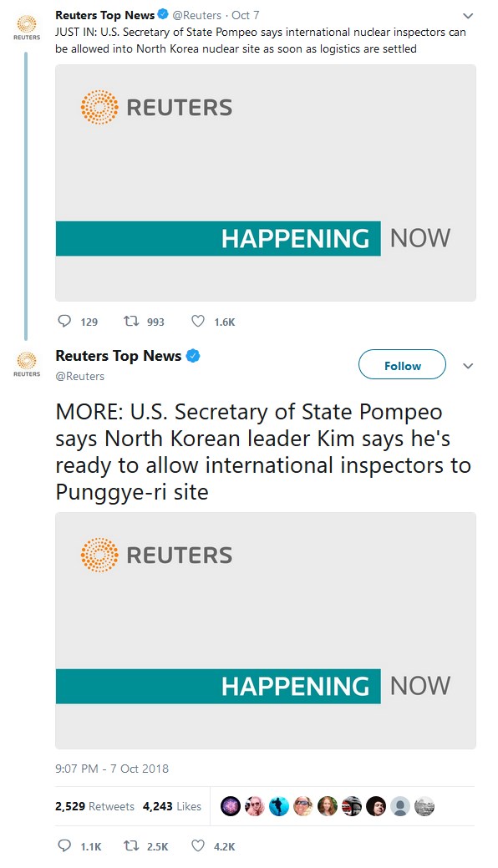Retweet the first tweet about nuclear inspectors

tap(130, 321)
